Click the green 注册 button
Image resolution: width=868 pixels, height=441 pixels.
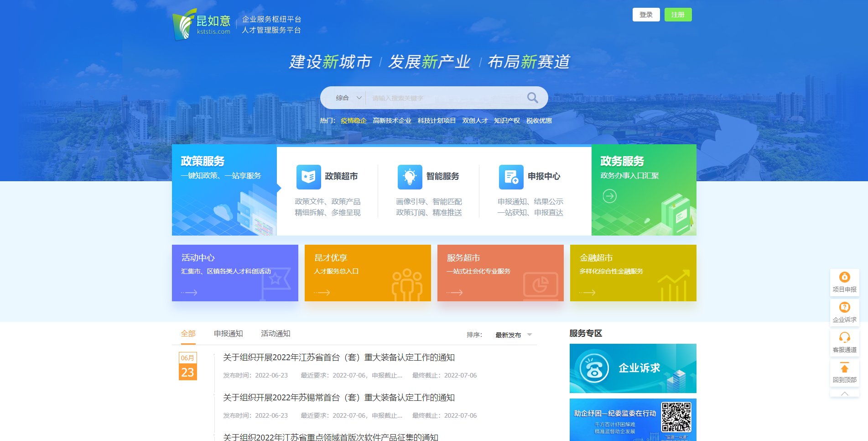tap(678, 15)
